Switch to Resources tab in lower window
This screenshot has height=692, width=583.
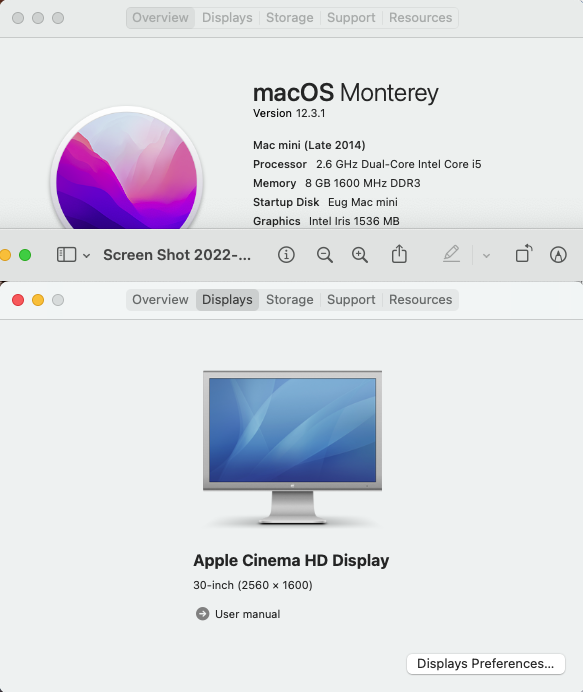click(x=420, y=300)
